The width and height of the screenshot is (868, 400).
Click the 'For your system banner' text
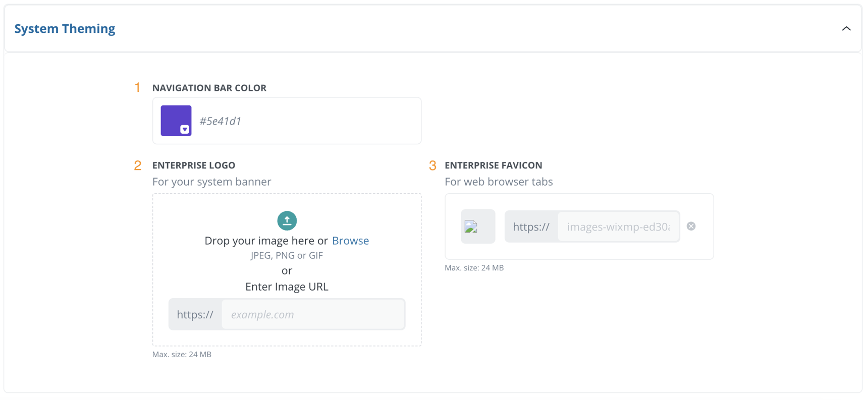(212, 182)
